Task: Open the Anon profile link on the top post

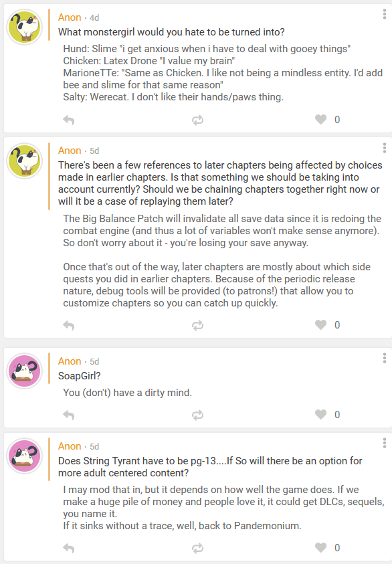Action: point(70,17)
